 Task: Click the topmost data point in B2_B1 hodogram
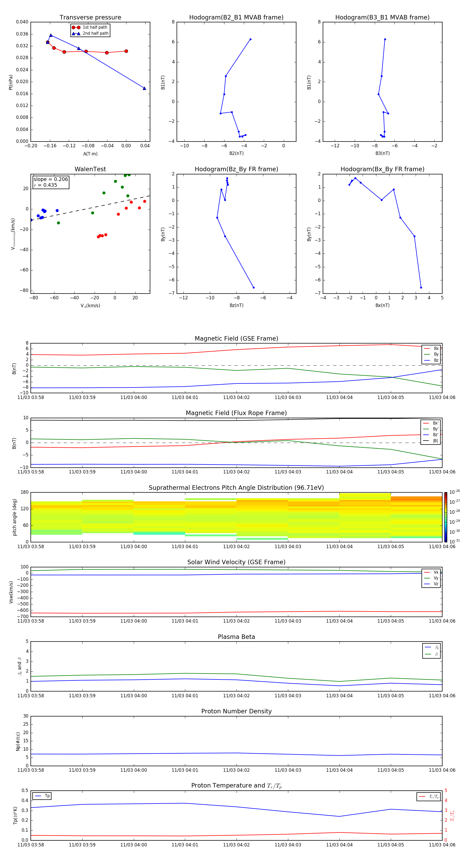250,39
